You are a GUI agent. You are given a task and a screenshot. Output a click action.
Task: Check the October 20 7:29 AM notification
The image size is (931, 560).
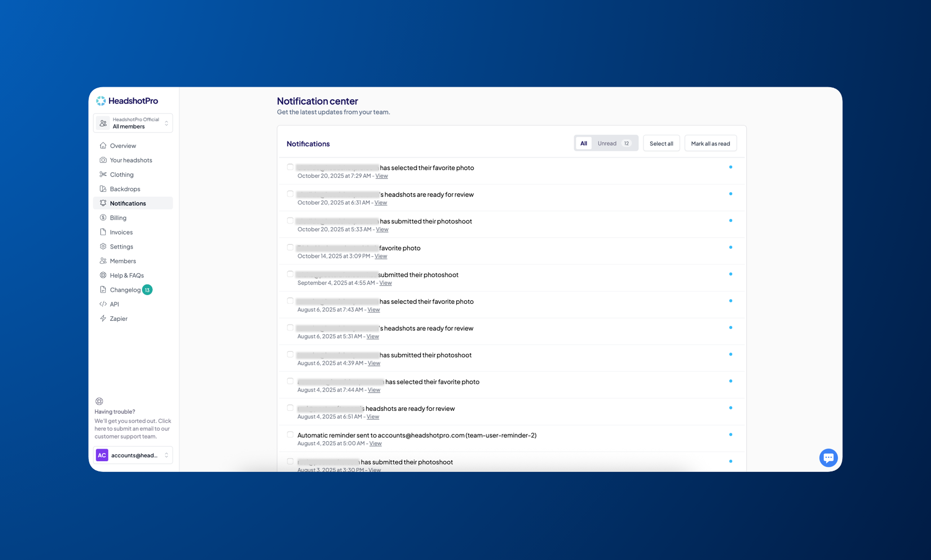click(x=290, y=167)
